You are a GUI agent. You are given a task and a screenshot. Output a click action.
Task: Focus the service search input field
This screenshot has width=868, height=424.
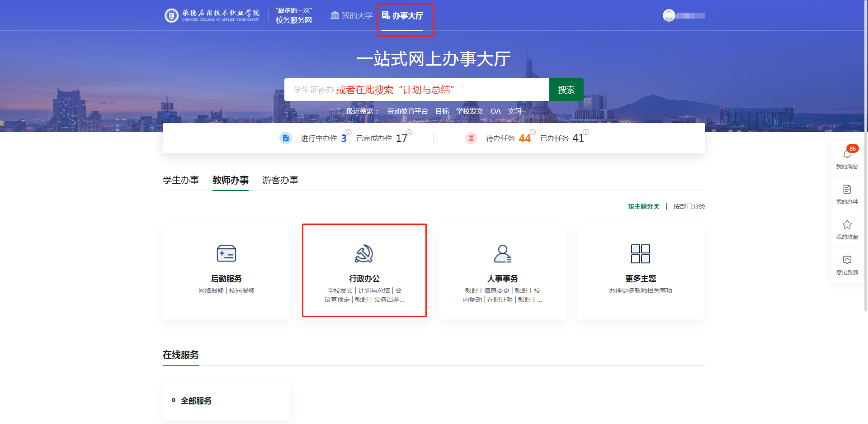(x=416, y=90)
